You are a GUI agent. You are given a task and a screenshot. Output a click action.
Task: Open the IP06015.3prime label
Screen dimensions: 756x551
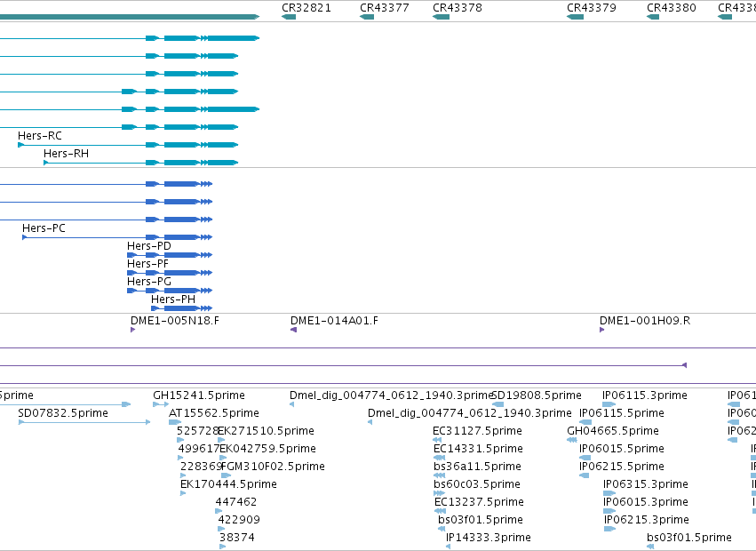646,502
